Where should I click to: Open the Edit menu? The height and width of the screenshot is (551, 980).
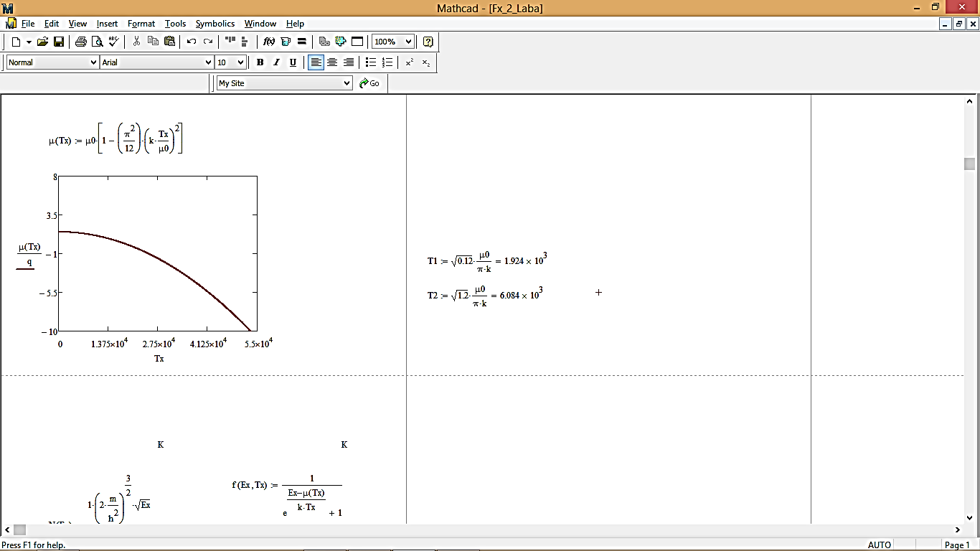[x=52, y=24]
